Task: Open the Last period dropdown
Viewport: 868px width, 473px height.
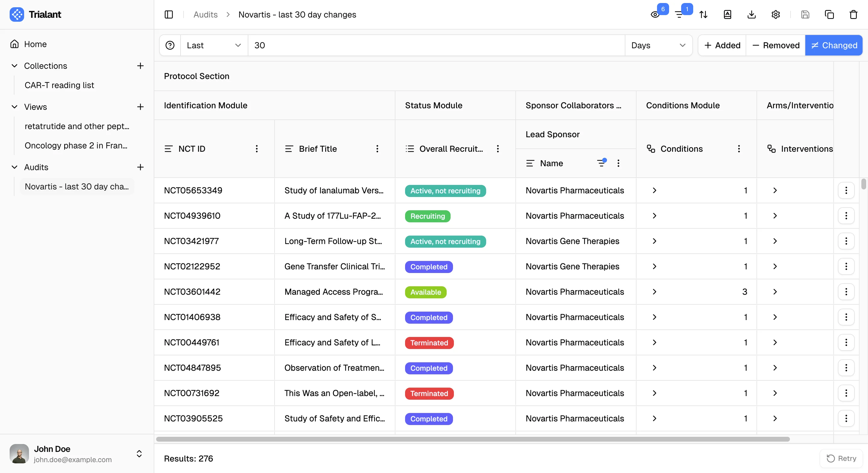Action: coord(214,45)
